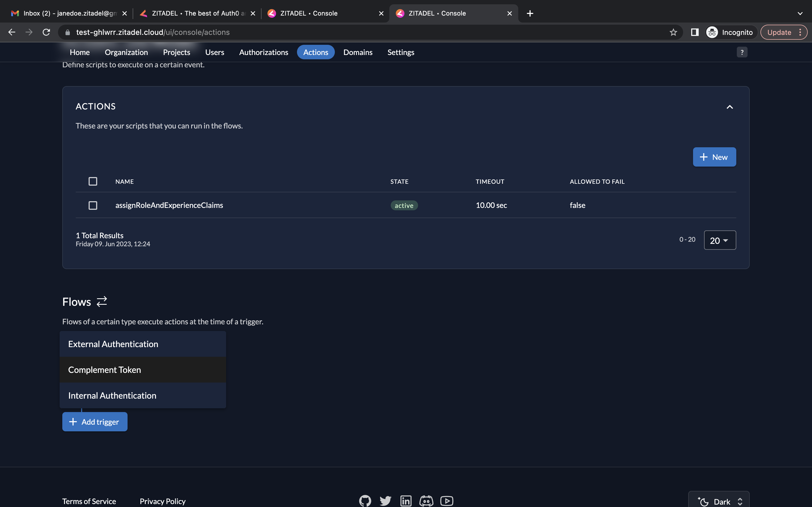Open the Discord icon link in footer
This screenshot has height=507, width=812.
[426, 501]
